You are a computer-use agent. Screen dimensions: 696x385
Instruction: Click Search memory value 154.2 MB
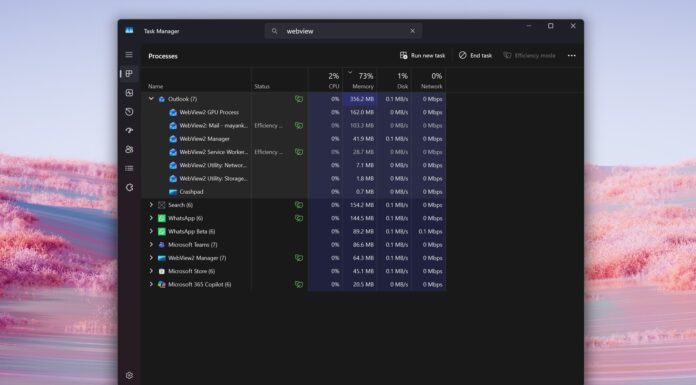coord(362,205)
